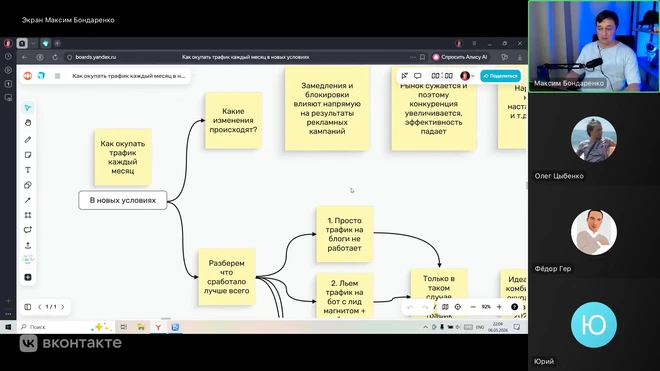Open the Yandex Browser taskbar icon

tap(158, 327)
